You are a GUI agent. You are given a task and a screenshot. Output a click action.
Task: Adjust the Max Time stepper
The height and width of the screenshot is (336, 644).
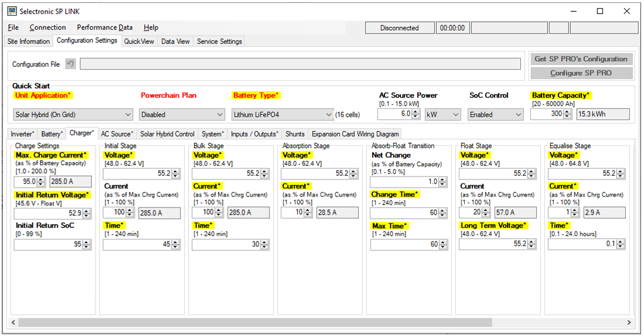tap(442, 245)
